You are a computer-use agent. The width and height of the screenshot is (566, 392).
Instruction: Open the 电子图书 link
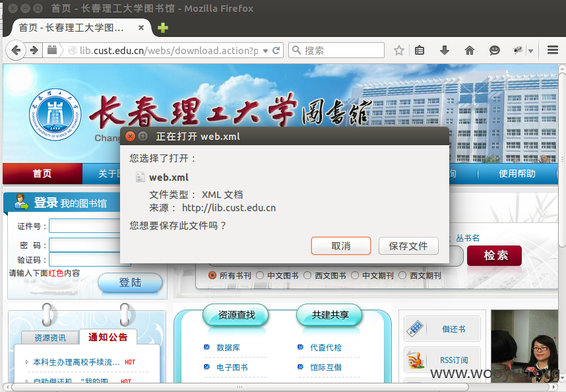coord(232,367)
